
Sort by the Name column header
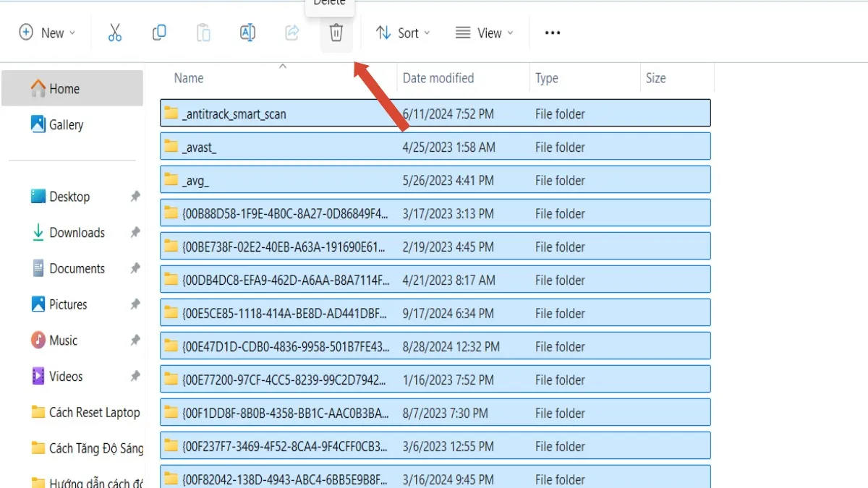tap(189, 78)
